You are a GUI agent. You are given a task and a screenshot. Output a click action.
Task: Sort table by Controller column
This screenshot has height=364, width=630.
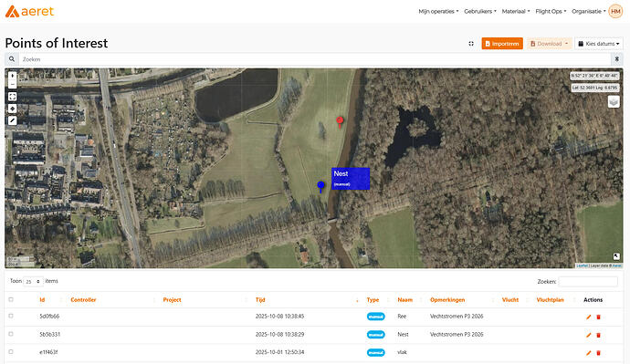coord(83,300)
